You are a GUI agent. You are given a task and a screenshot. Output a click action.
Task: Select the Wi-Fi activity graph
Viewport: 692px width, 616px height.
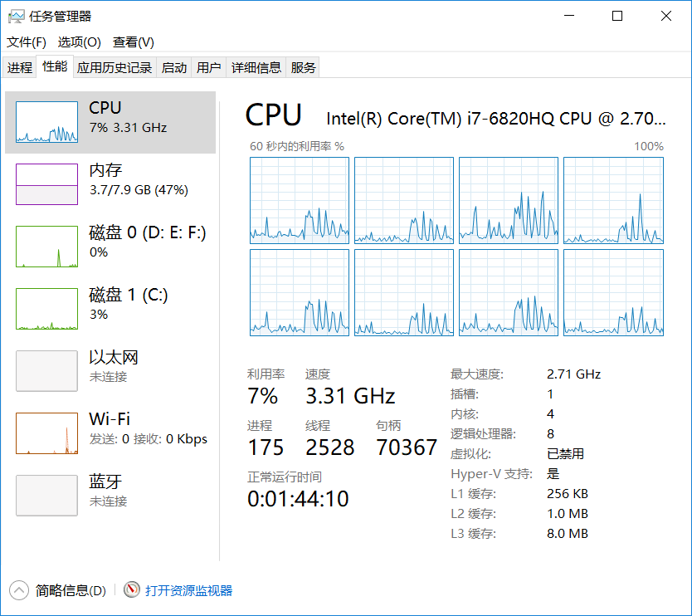(x=47, y=433)
